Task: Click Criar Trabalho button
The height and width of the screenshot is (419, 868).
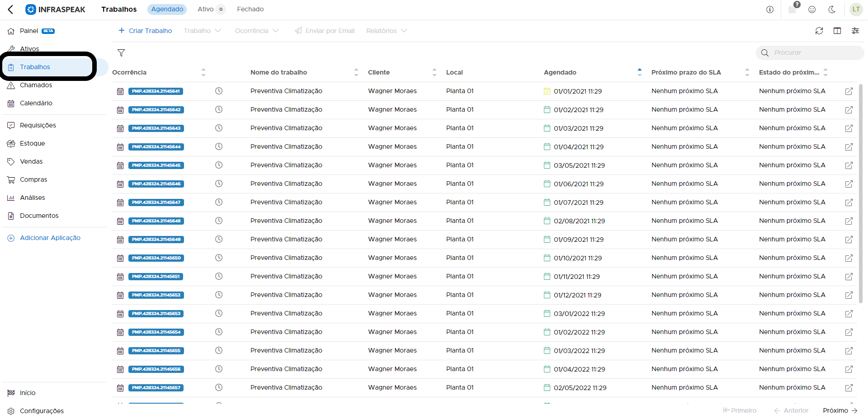Action: coord(145,31)
